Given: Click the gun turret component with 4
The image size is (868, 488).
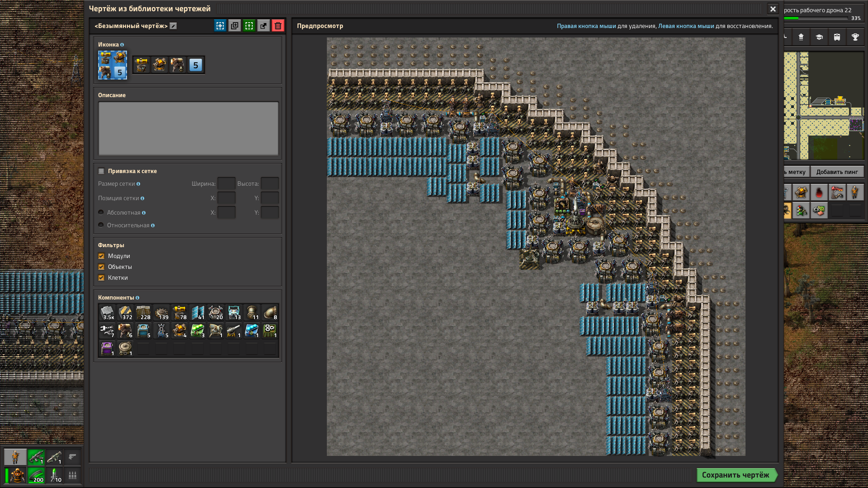Looking at the screenshot, I should point(179,331).
